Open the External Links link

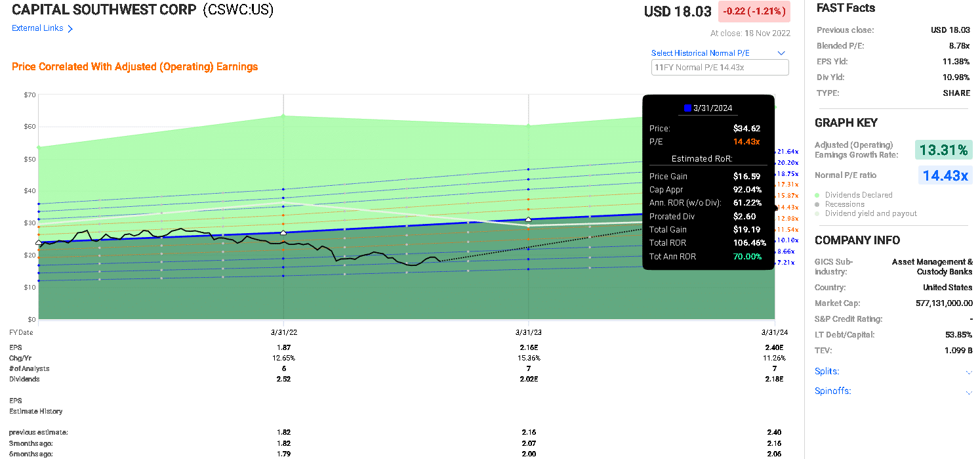coord(37,28)
